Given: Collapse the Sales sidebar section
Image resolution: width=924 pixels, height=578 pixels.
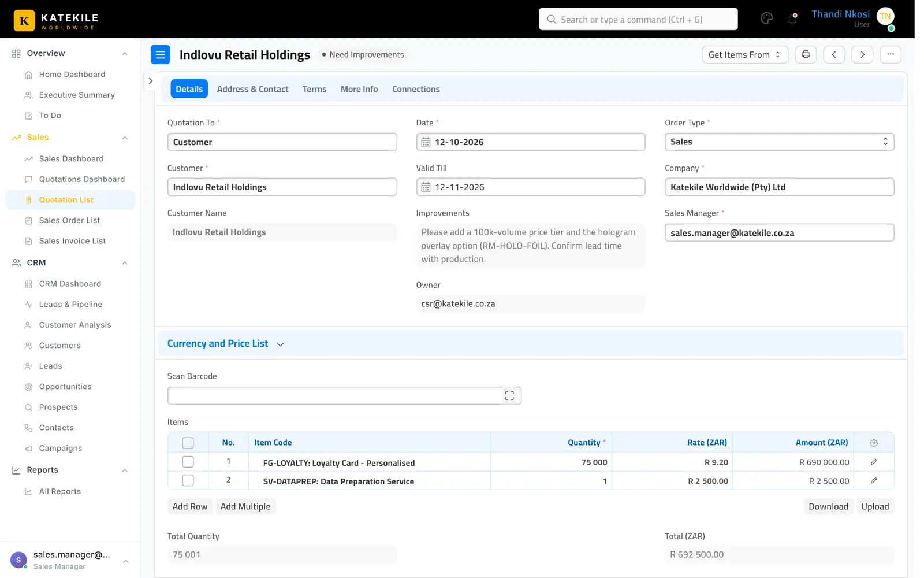Looking at the screenshot, I should tap(125, 138).
